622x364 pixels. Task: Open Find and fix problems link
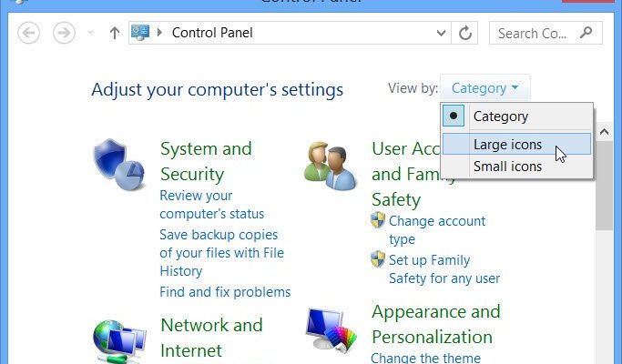click(x=225, y=292)
